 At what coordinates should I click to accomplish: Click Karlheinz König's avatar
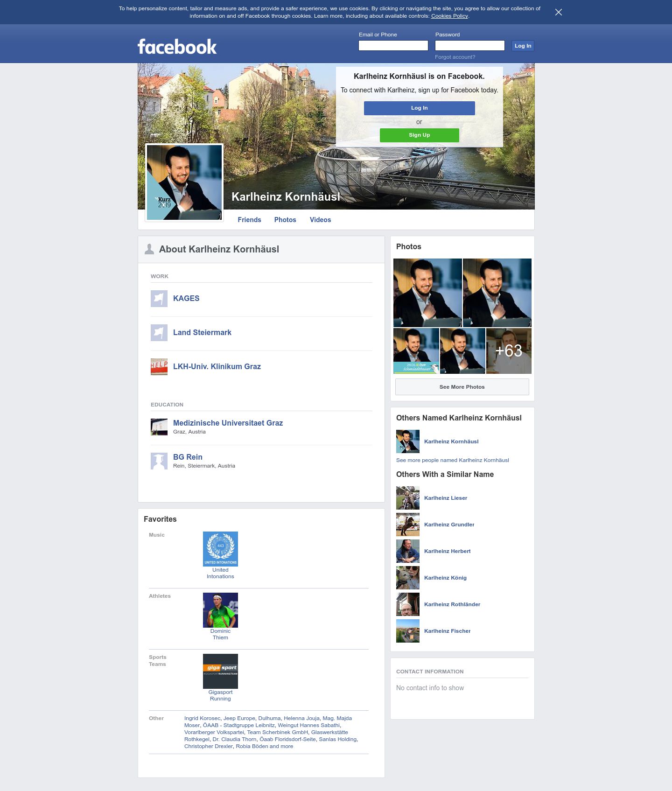click(x=408, y=578)
